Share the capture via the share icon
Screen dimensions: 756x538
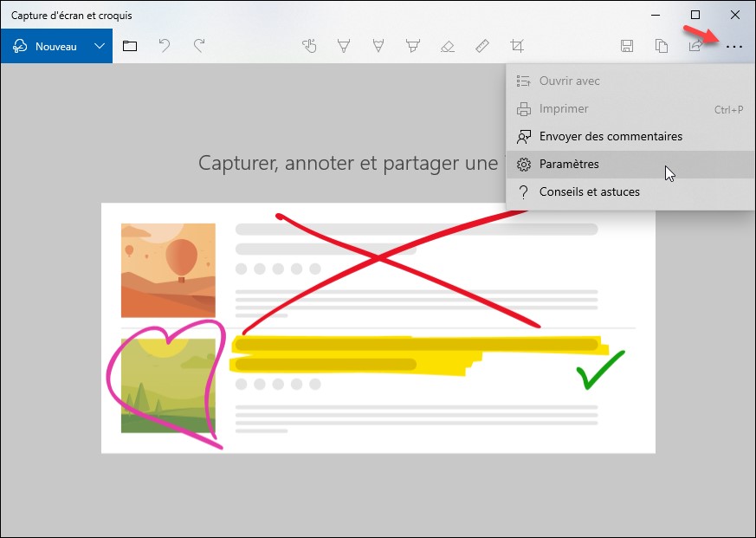695,46
